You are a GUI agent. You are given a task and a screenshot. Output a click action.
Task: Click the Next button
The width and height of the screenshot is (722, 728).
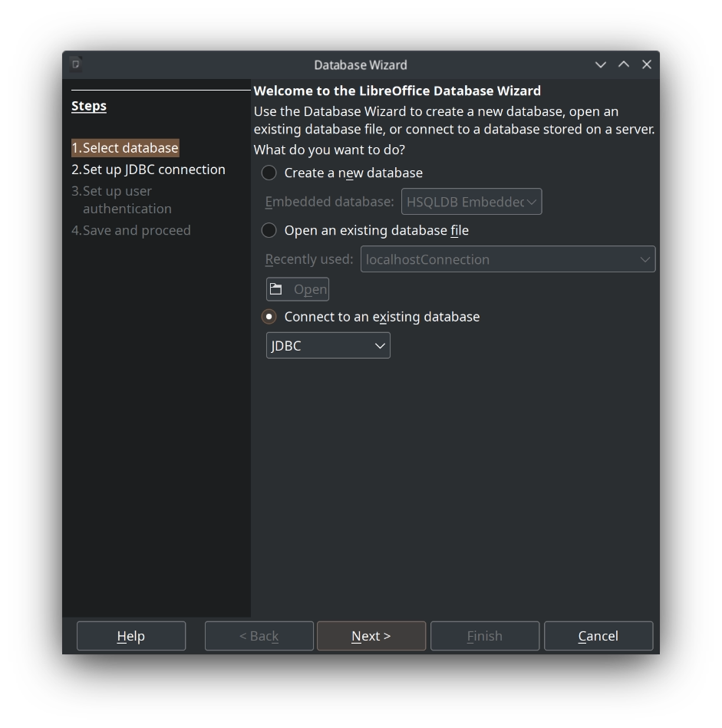pyautogui.click(x=371, y=636)
